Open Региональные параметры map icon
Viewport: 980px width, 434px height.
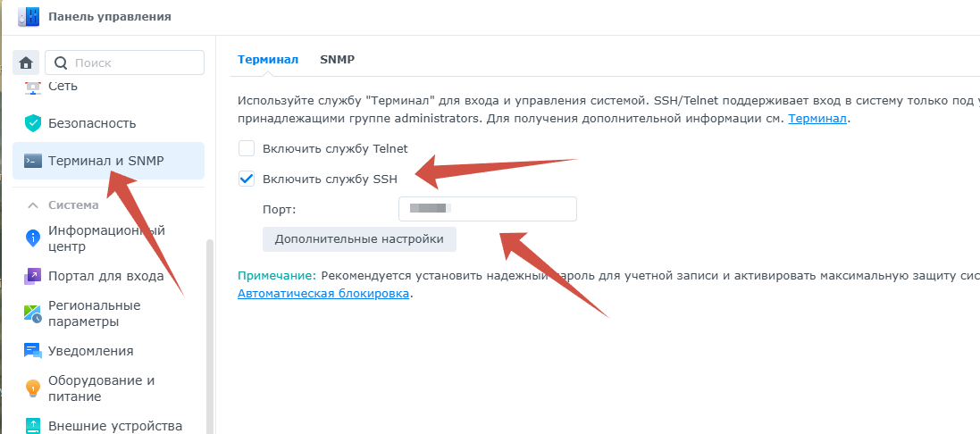[x=33, y=313]
